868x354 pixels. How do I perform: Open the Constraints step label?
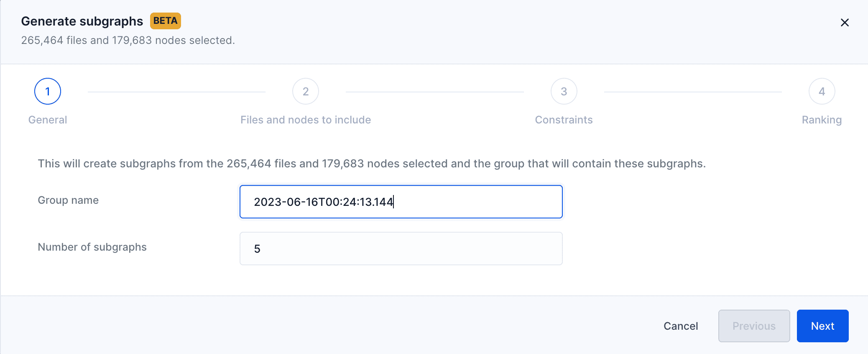click(564, 120)
